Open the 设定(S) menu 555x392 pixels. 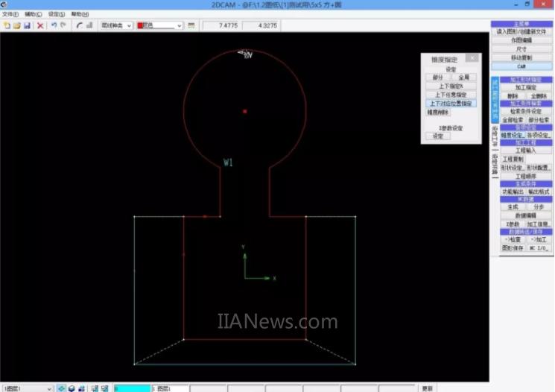[56, 14]
